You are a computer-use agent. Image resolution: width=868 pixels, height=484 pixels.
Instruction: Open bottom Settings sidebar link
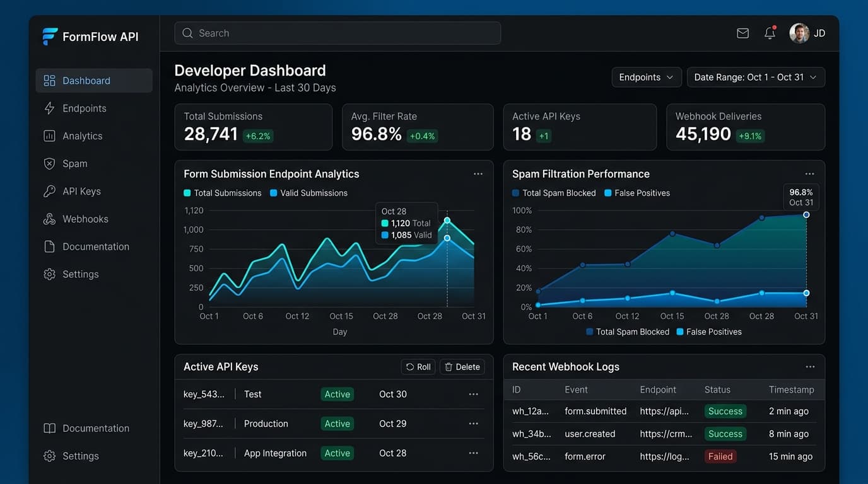[x=94, y=456]
